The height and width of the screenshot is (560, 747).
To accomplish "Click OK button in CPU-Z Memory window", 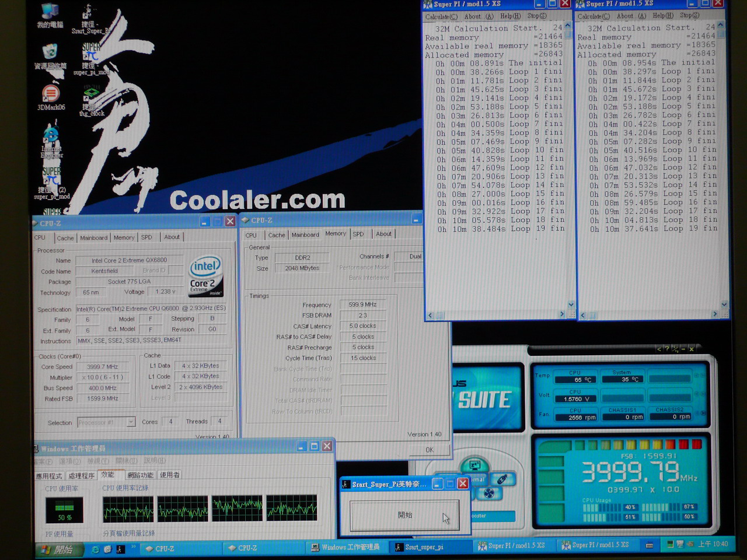I will click(430, 450).
